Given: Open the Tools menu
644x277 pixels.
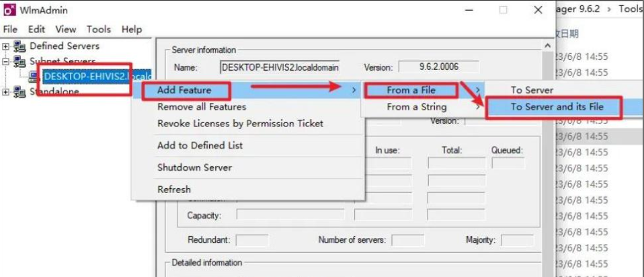Looking at the screenshot, I should coord(99,30).
